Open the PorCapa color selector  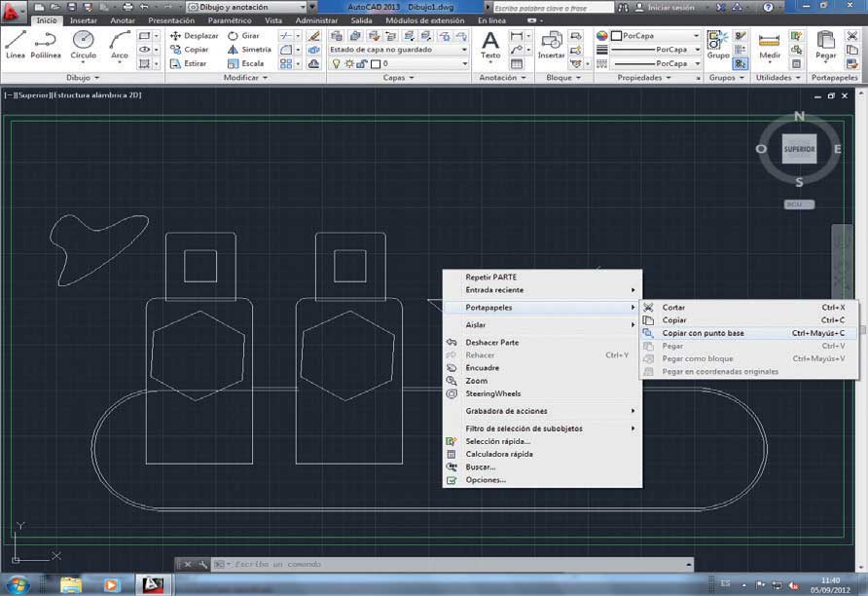point(656,35)
